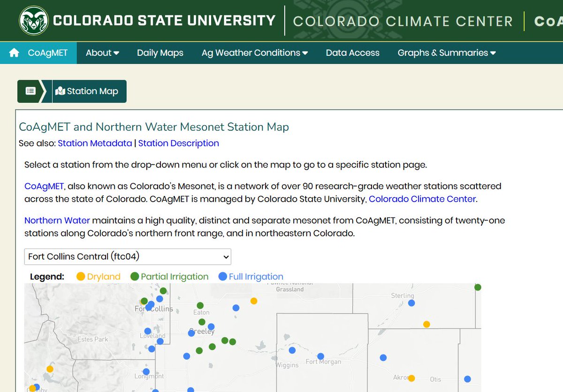Open the Station Metadata link
This screenshot has width=563, height=392.
click(x=95, y=143)
